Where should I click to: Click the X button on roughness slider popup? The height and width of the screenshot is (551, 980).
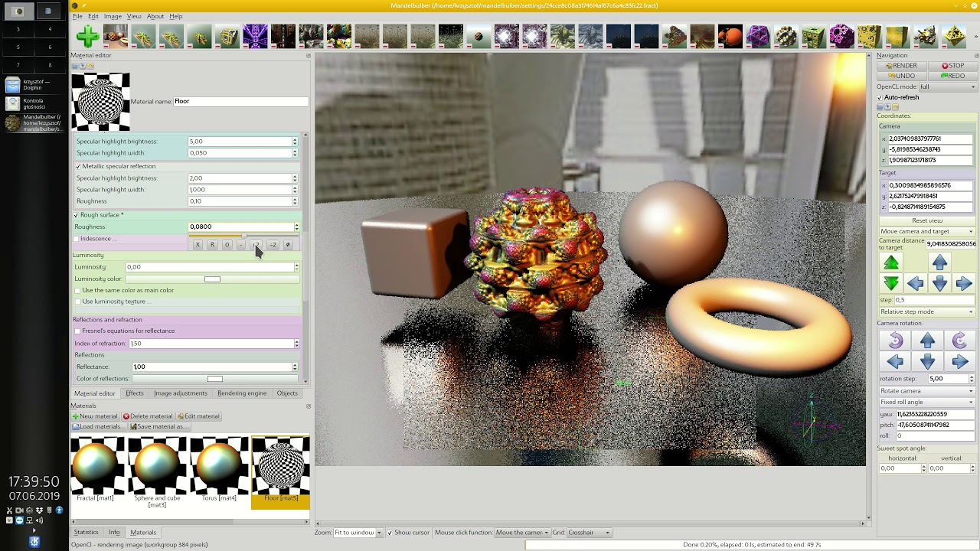click(x=198, y=245)
